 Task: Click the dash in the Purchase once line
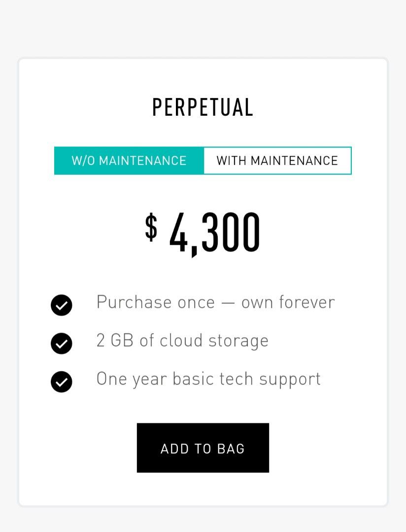pyautogui.click(x=228, y=302)
